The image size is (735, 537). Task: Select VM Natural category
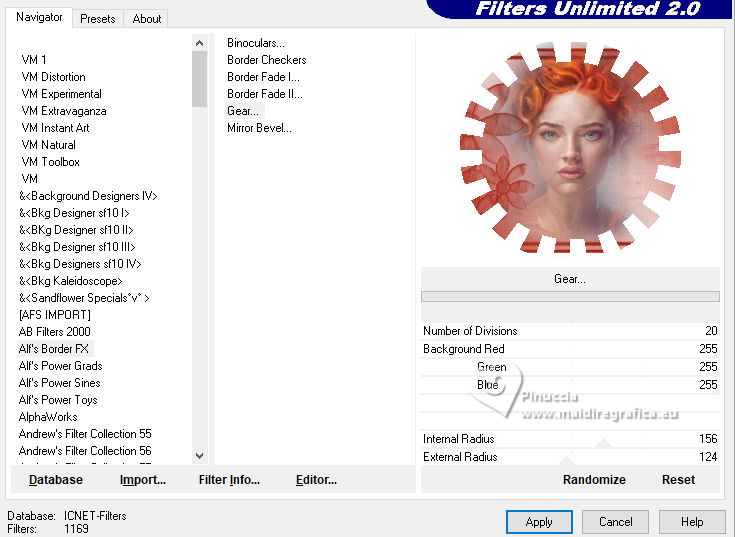(x=48, y=145)
